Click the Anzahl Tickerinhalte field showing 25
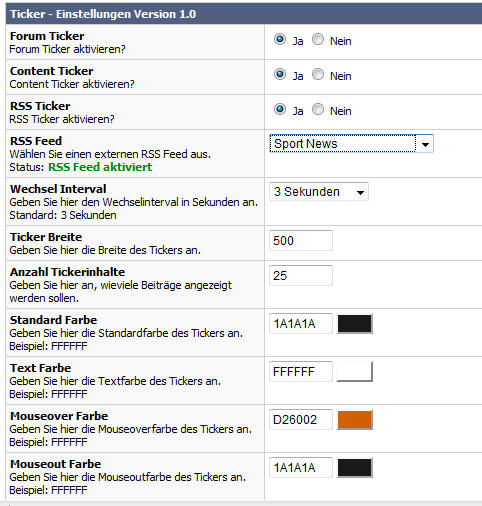The width and height of the screenshot is (482, 506). click(x=301, y=275)
